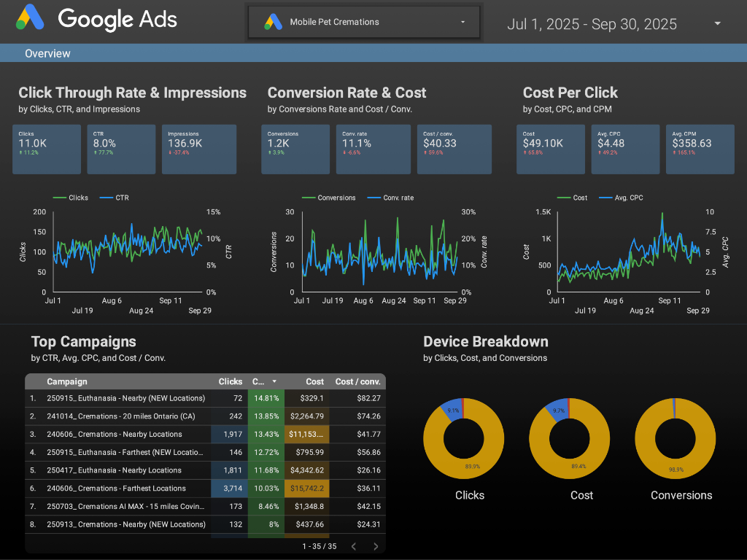Screen dimensions: 747x560
Task: Select row 250417_Euthanasia - Nearby Locations
Action: point(205,470)
